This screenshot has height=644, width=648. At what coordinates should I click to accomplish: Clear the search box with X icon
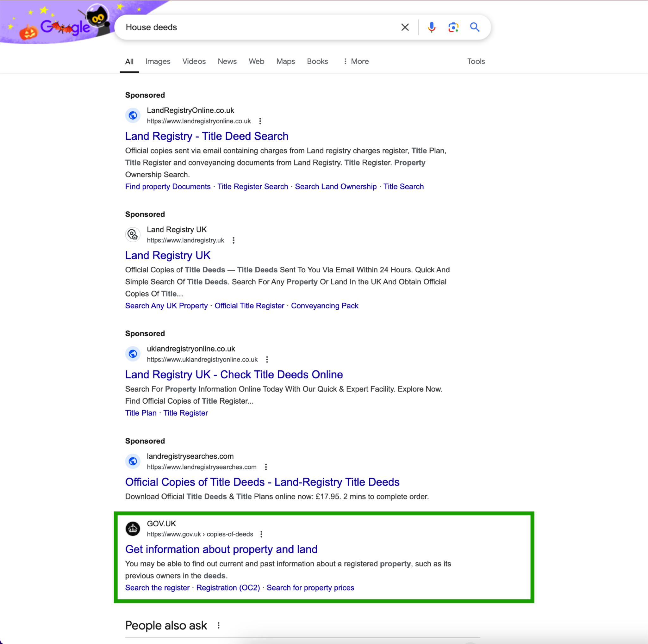click(405, 27)
